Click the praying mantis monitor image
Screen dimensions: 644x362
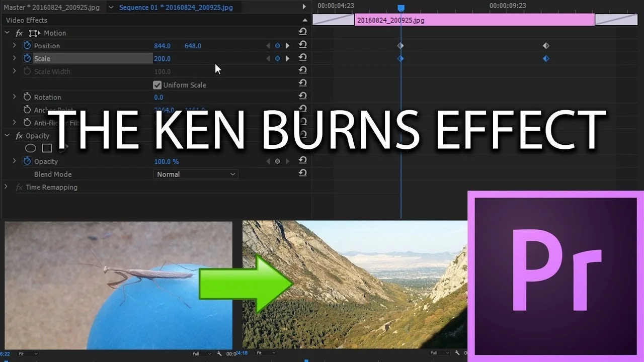tap(119, 285)
